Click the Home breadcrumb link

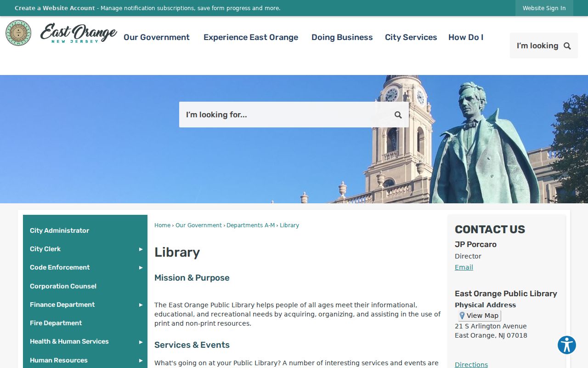coord(163,225)
